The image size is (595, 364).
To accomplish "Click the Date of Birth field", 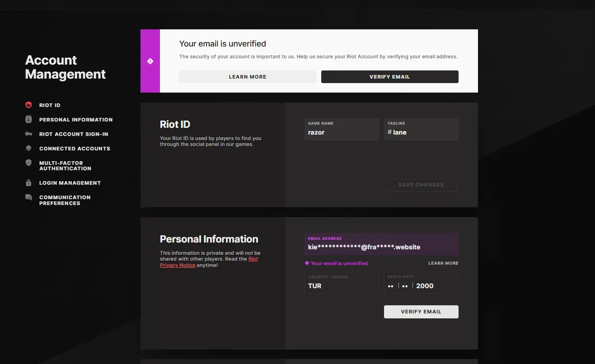I will (x=421, y=283).
